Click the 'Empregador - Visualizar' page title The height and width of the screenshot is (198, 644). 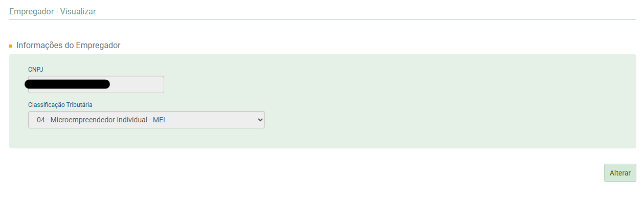point(53,11)
